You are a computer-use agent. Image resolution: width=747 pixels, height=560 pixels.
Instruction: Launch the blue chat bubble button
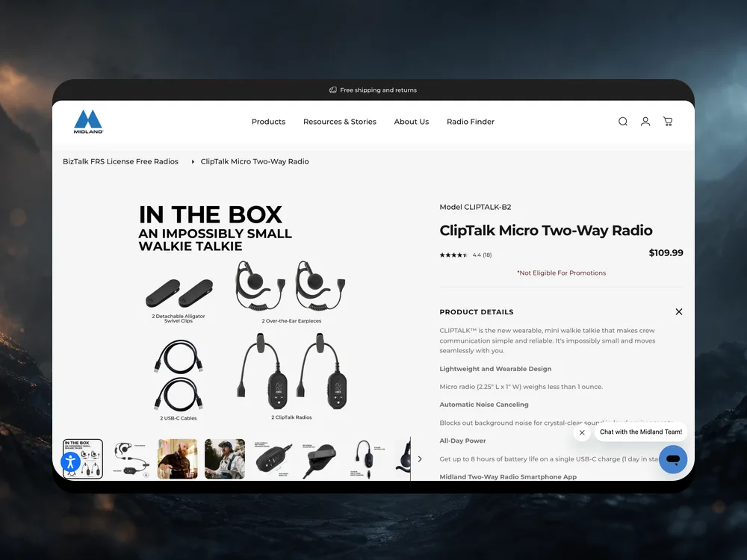pos(673,459)
